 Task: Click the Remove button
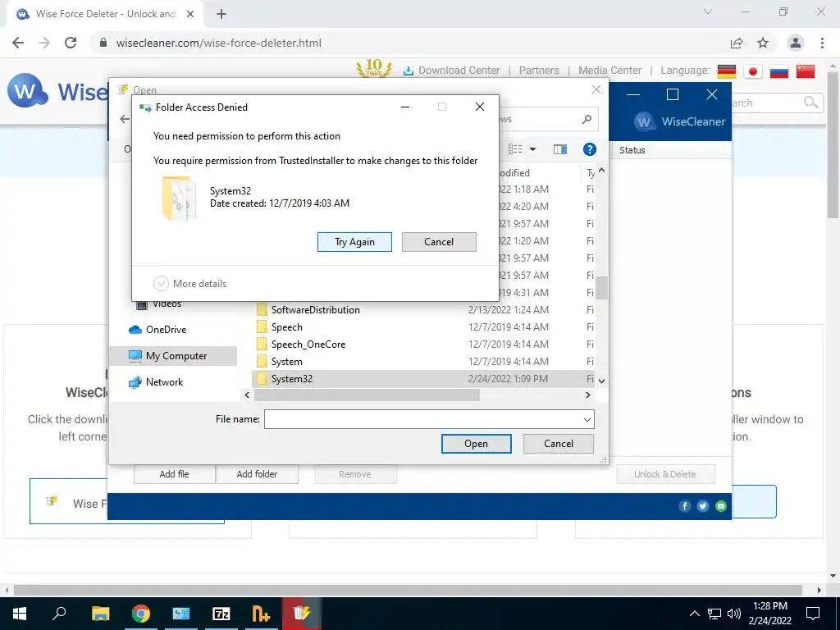tap(354, 474)
